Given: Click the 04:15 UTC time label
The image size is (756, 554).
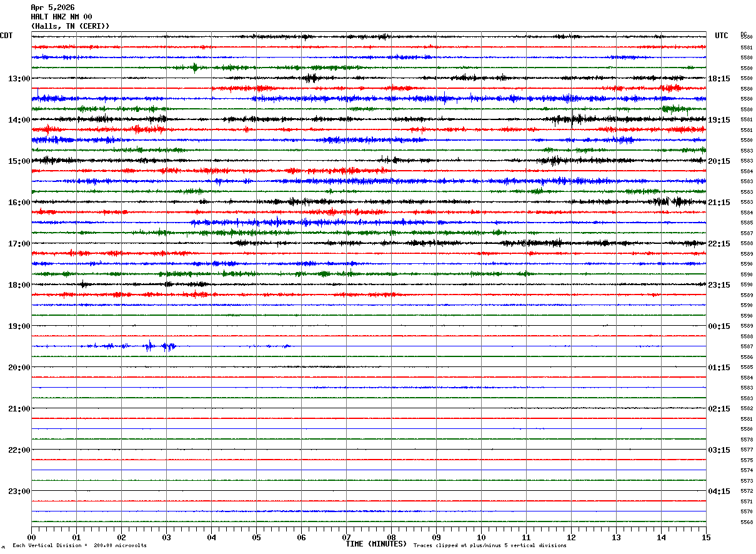Looking at the screenshot, I should pyautogui.click(x=719, y=491).
